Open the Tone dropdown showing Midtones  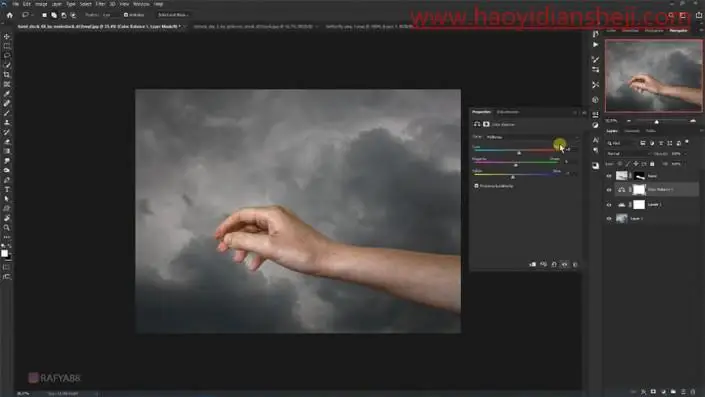(532, 137)
